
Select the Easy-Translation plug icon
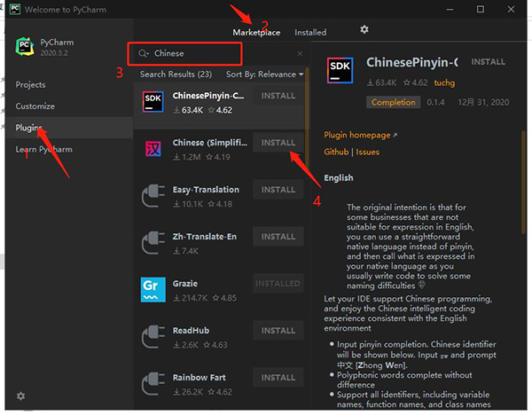click(x=153, y=196)
